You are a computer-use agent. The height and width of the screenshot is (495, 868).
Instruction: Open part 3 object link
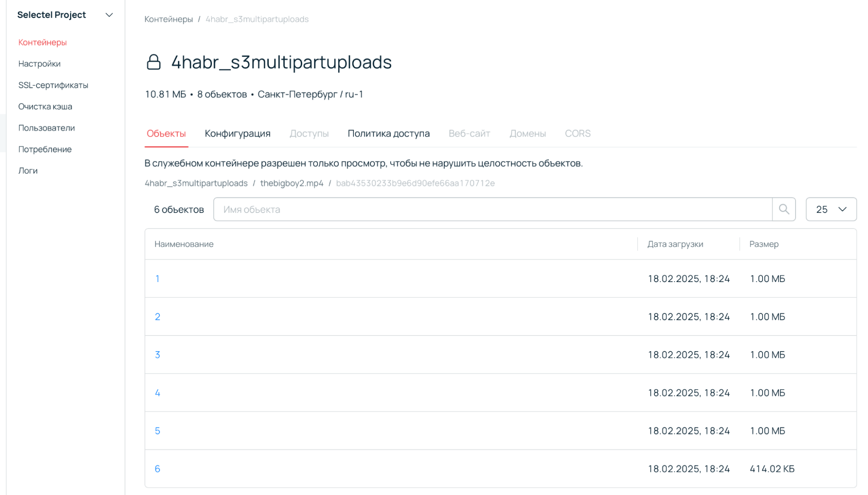(157, 355)
